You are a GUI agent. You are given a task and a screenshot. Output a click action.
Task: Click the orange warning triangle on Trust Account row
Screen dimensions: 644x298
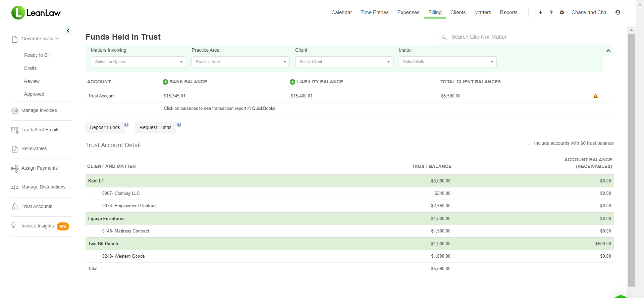[596, 96]
